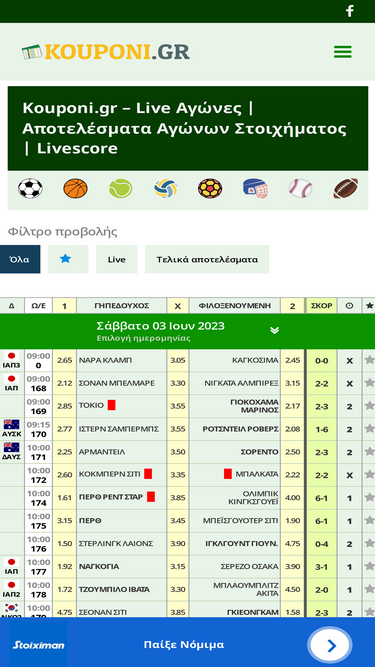This screenshot has height=667, width=375.
Task: Favorite the ΝΑΓΚΟΓΙΑ match star
Action: (369, 567)
